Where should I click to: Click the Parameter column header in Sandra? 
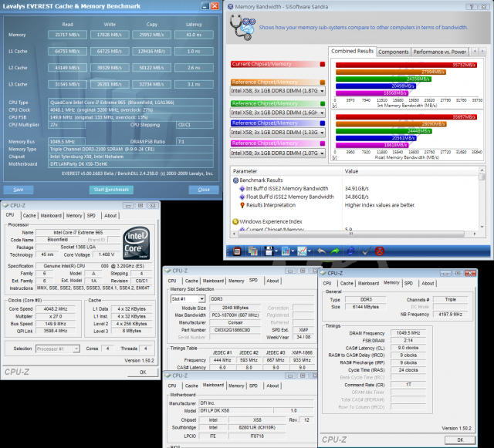pyautogui.click(x=286, y=171)
